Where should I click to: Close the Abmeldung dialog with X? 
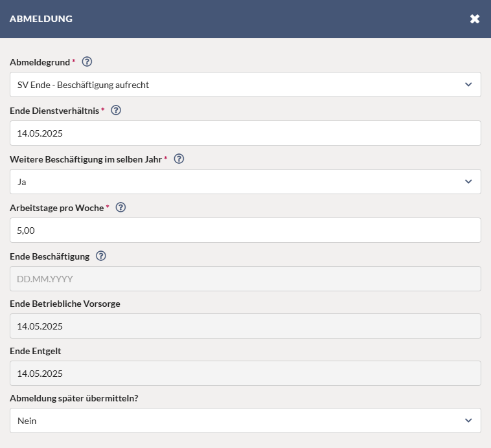pos(475,19)
